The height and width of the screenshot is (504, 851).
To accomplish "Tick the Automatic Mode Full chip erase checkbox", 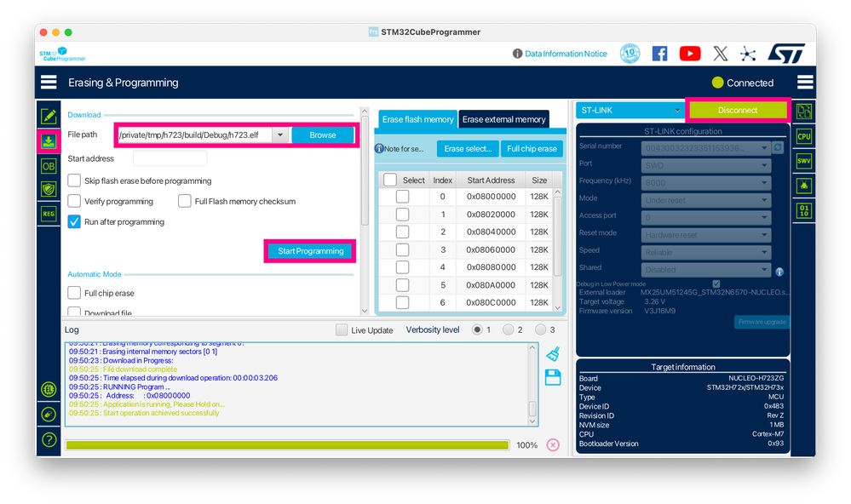I will (x=74, y=293).
